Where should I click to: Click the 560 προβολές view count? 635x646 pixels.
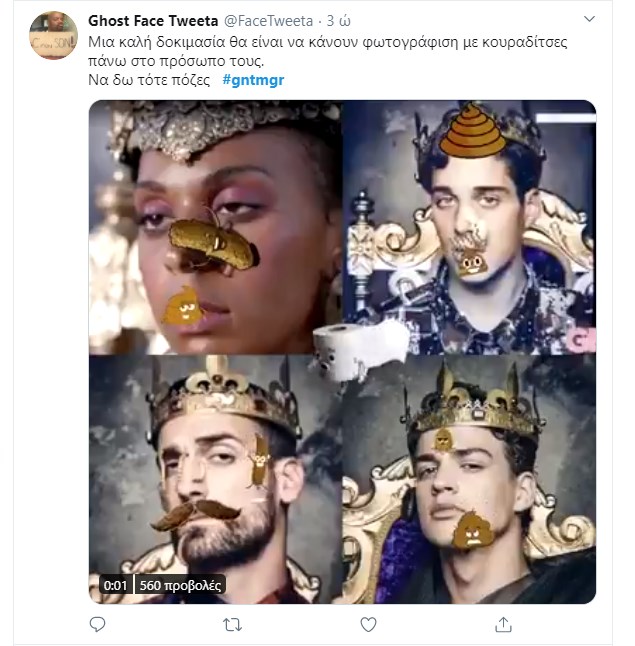tap(180, 585)
